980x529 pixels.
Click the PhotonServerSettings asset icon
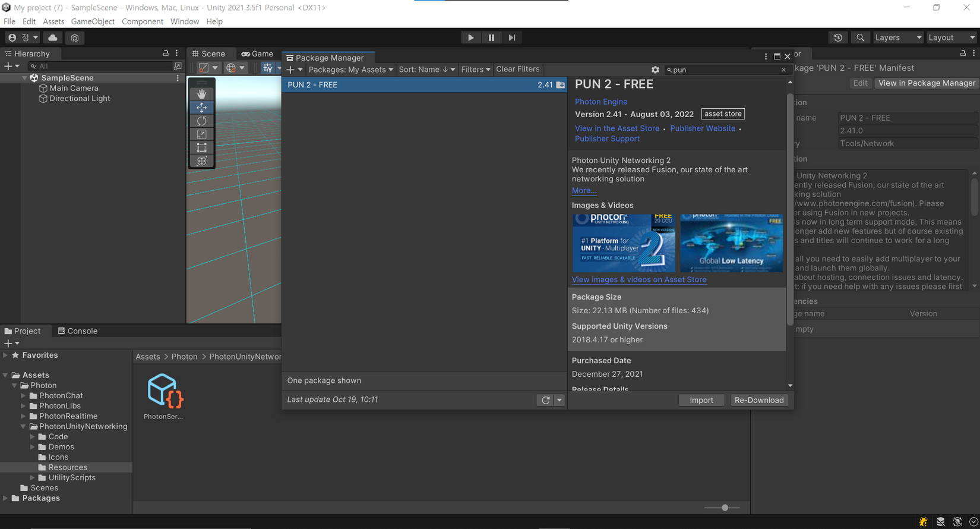tap(164, 391)
